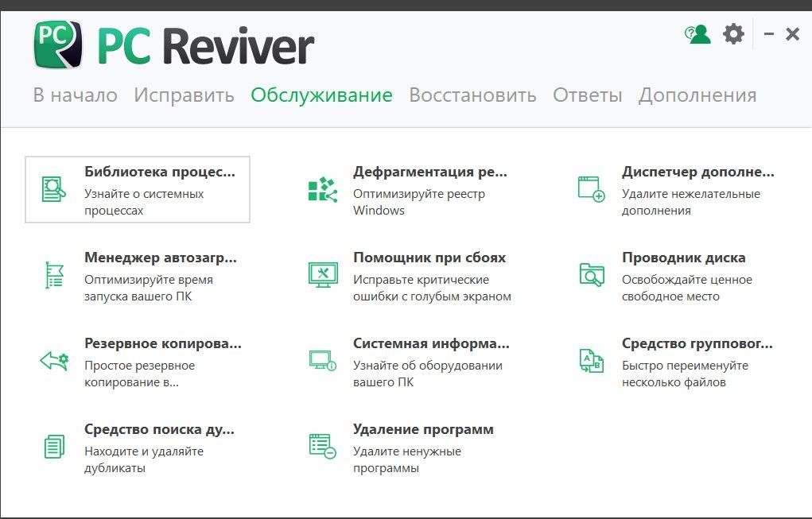Open Средство группового переименования title
This screenshot has height=519, width=812.
pos(697,343)
